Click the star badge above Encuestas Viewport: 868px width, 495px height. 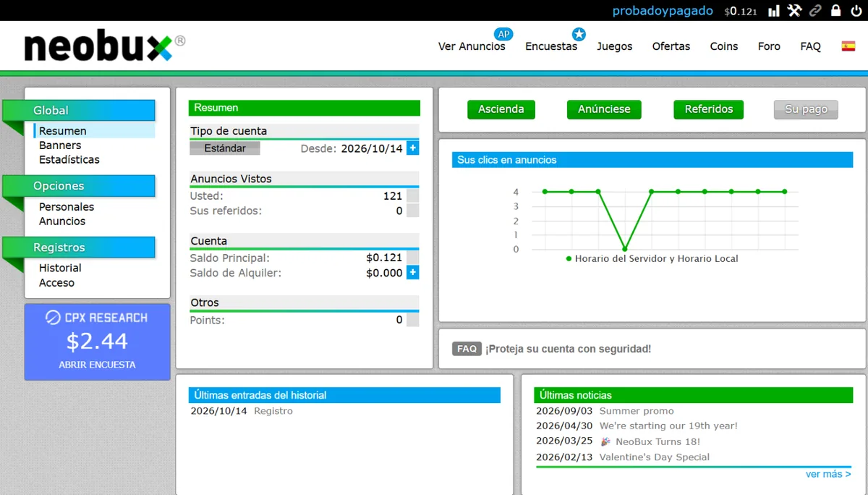[x=579, y=34]
